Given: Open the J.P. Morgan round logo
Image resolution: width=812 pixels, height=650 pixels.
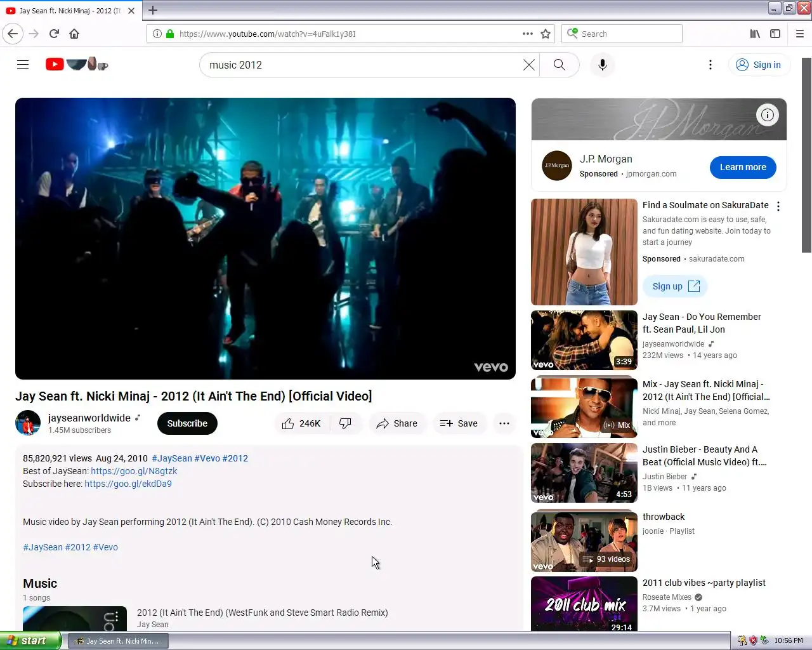Looking at the screenshot, I should [557, 166].
